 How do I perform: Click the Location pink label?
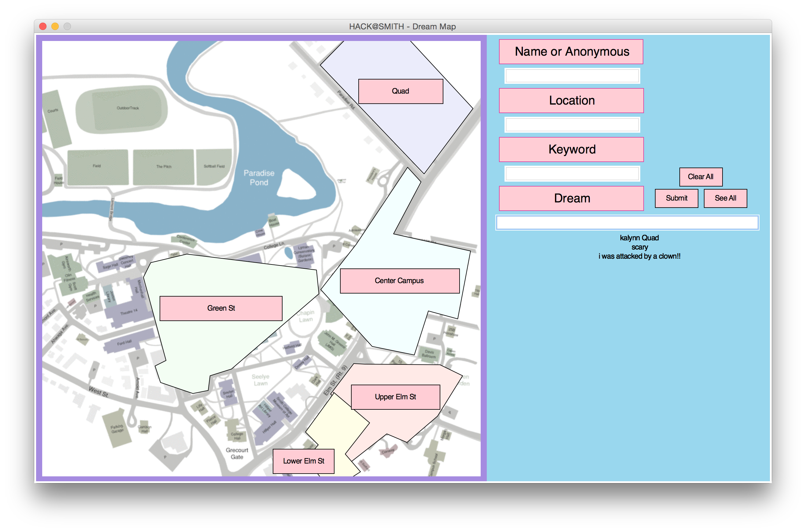tap(571, 100)
